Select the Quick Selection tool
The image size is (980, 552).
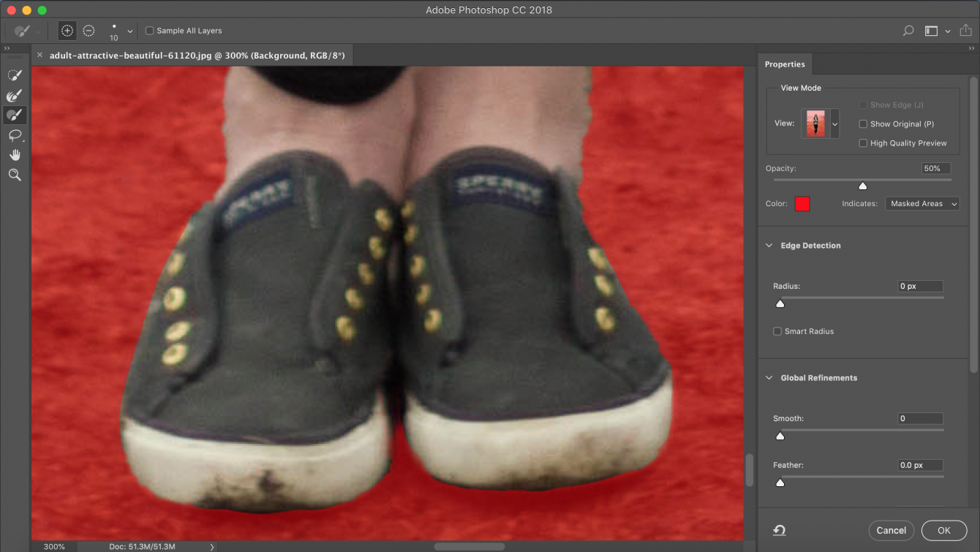15,75
